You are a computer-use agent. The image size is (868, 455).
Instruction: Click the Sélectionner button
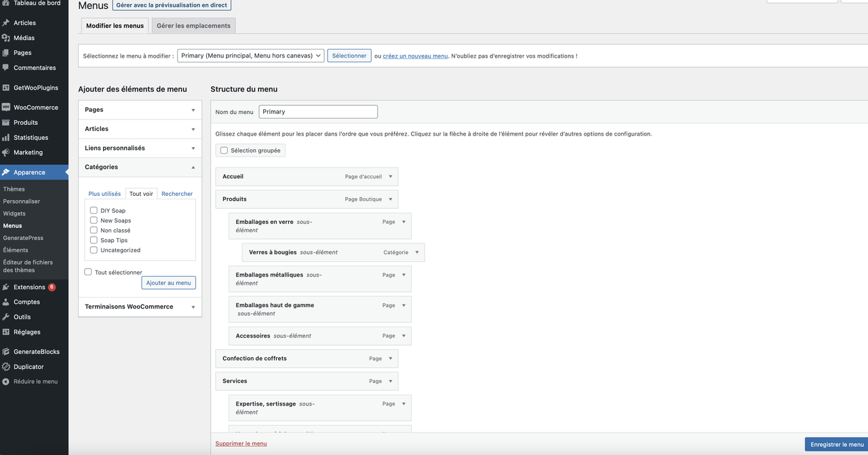tap(349, 56)
